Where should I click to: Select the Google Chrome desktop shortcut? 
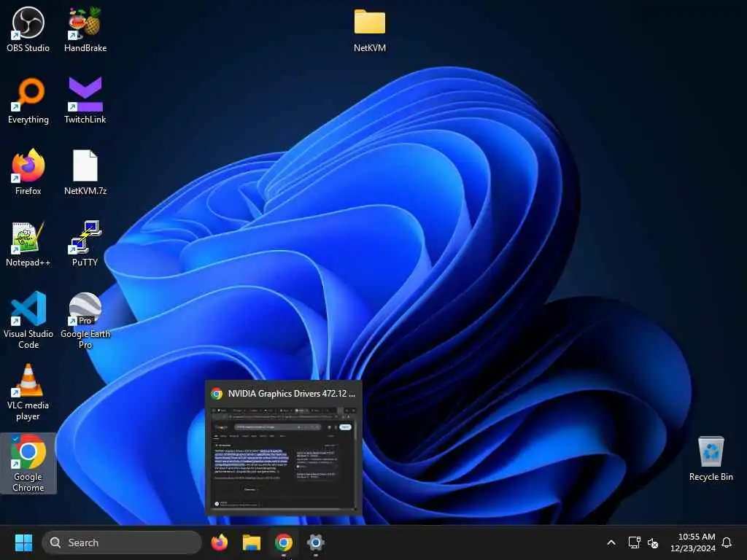click(x=28, y=463)
